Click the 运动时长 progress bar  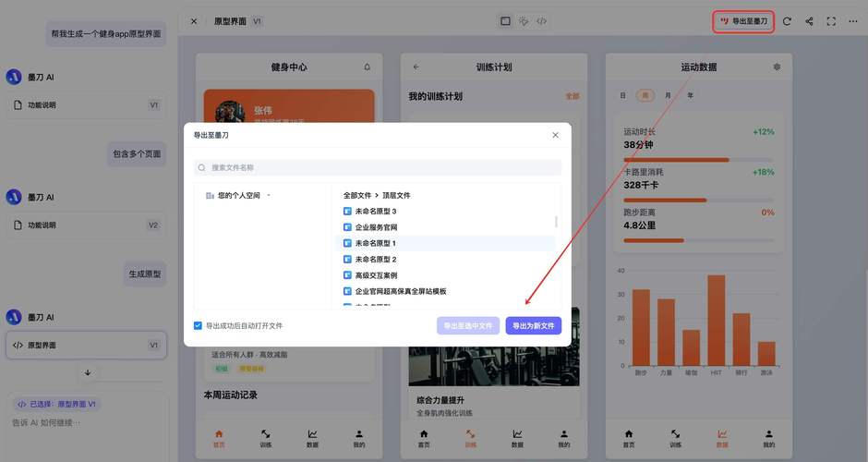click(699, 160)
